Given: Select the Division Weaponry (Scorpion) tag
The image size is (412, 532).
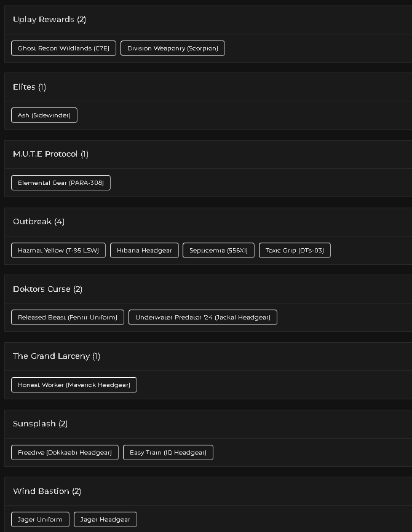Looking at the screenshot, I should click(173, 48).
